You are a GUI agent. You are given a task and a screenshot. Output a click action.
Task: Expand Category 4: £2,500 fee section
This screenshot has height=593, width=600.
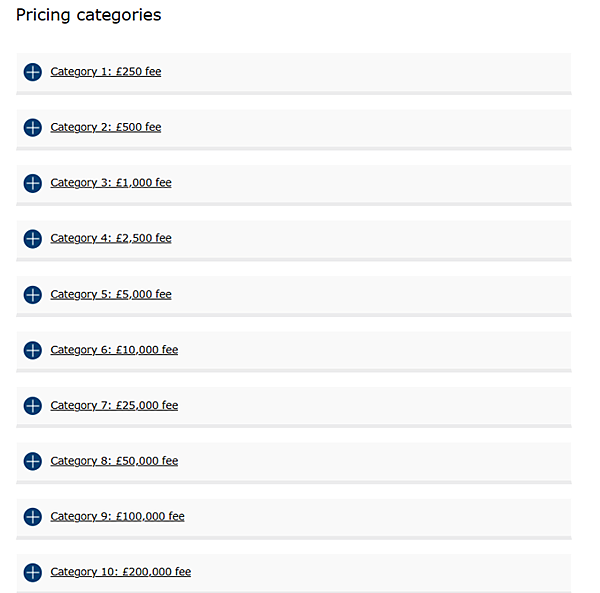pyautogui.click(x=111, y=239)
